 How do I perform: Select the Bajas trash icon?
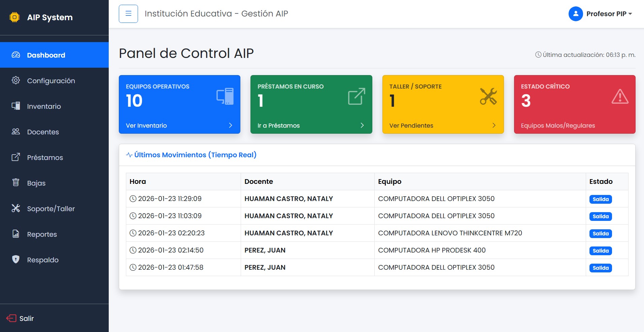coord(15,183)
